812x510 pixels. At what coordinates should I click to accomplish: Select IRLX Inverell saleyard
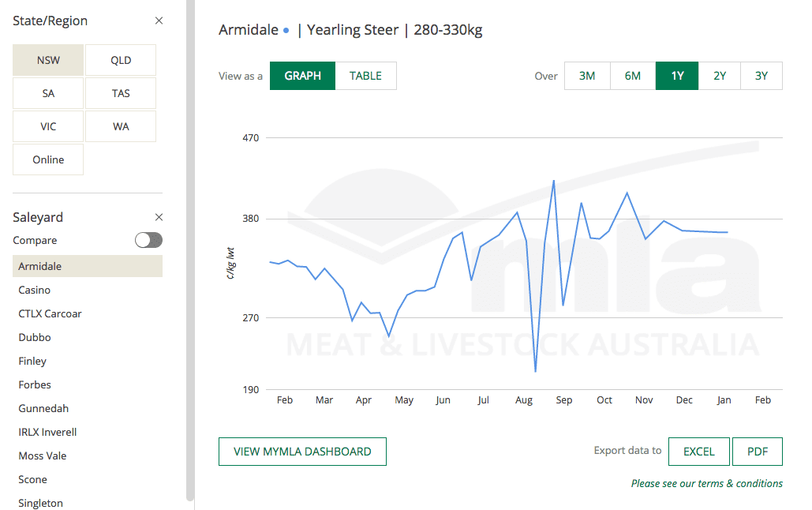[47, 433]
